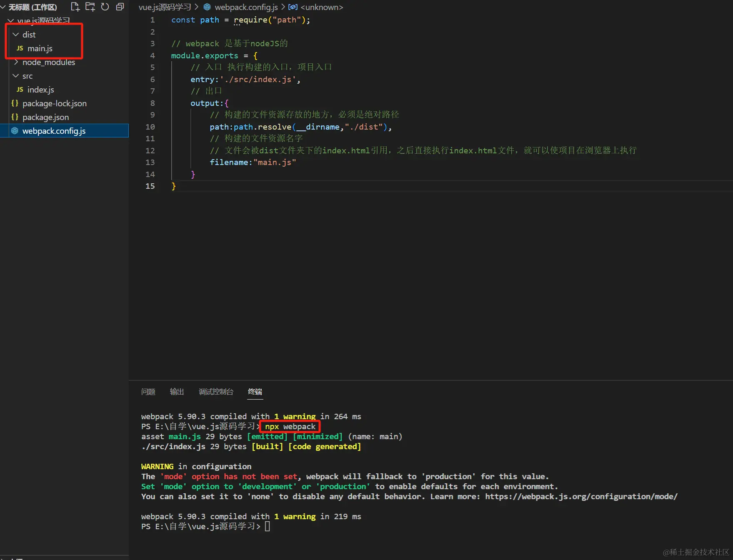Switch to the 调试控制台 tab

pos(216,392)
